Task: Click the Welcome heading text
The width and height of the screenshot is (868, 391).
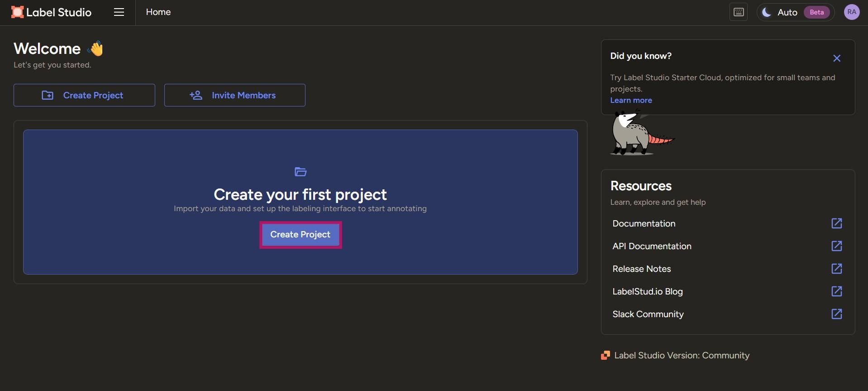Action: (x=47, y=48)
